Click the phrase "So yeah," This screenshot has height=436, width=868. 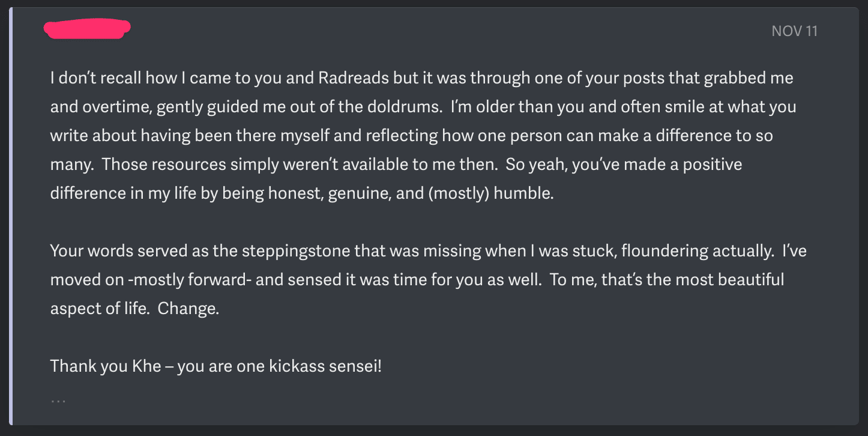pos(537,165)
